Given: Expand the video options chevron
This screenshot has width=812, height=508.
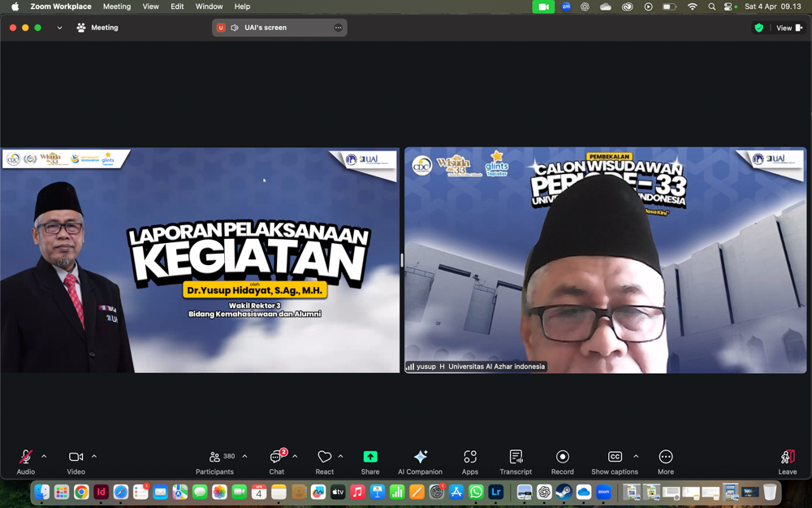Looking at the screenshot, I should (94, 457).
